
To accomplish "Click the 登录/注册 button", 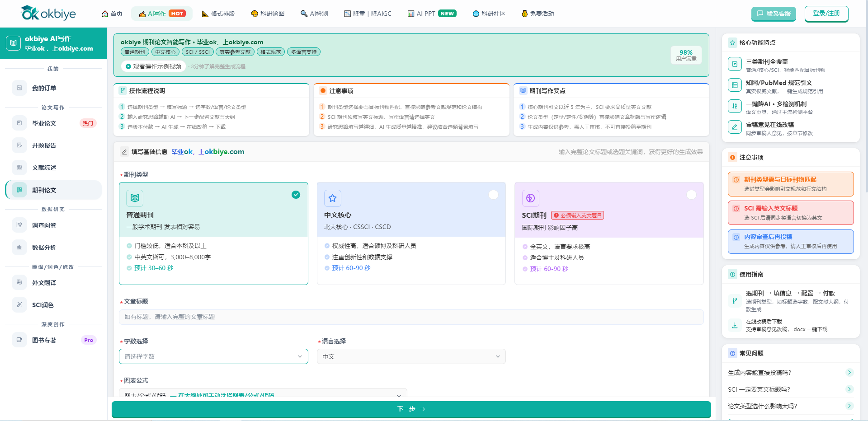I will [826, 14].
